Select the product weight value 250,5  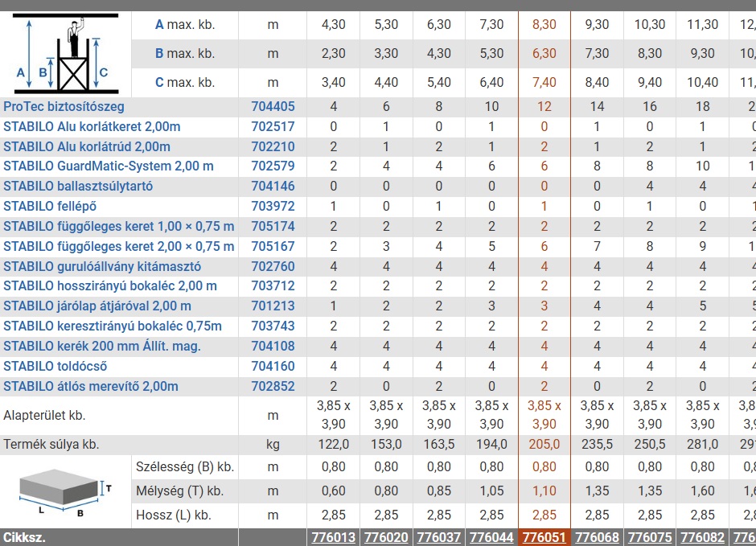[650, 445]
